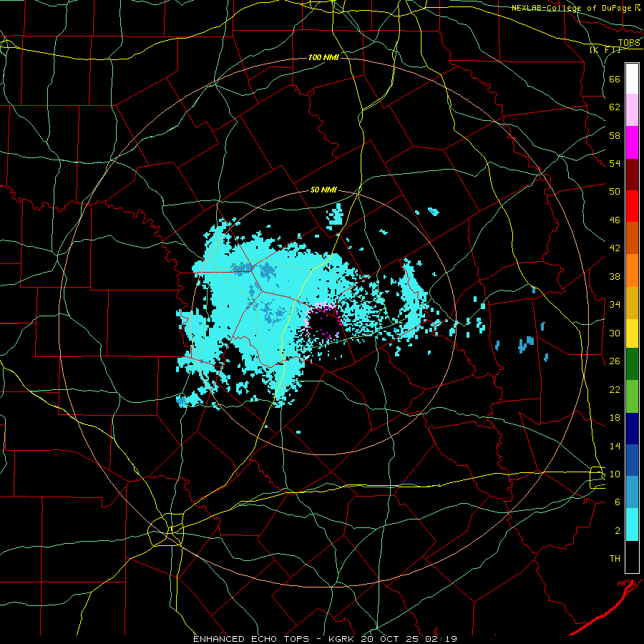Click the legend value 46

click(615, 220)
